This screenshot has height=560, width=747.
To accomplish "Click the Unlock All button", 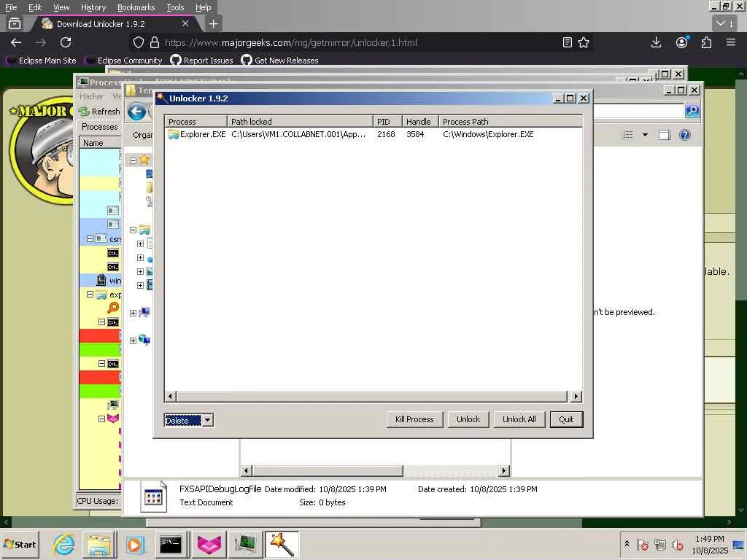I will pyautogui.click(x=519, y=419).
